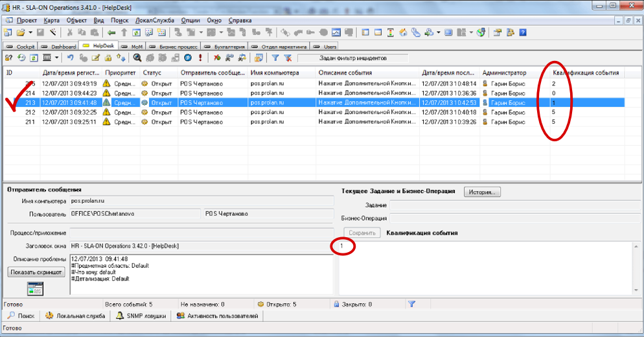Open the Поиск bottom panel tab
This screenshot has width=644, height=337.
(21, 316)
